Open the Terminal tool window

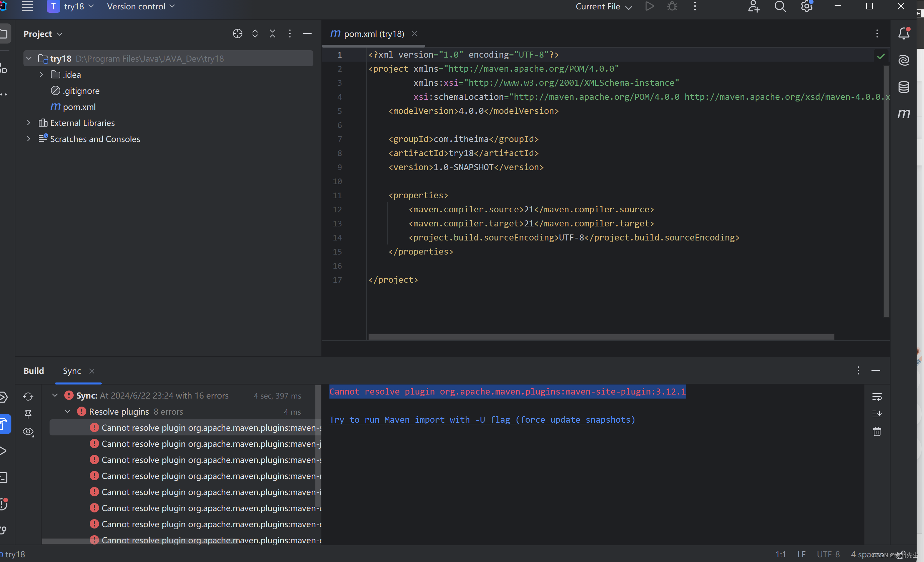[x=5, y=477]
